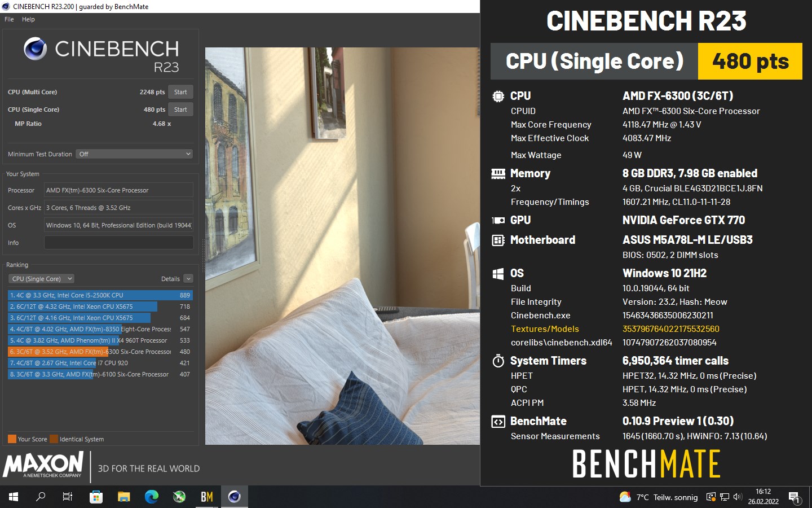Click MAXON logo at bottom left
812x508 pixels.
pos(43,465)
